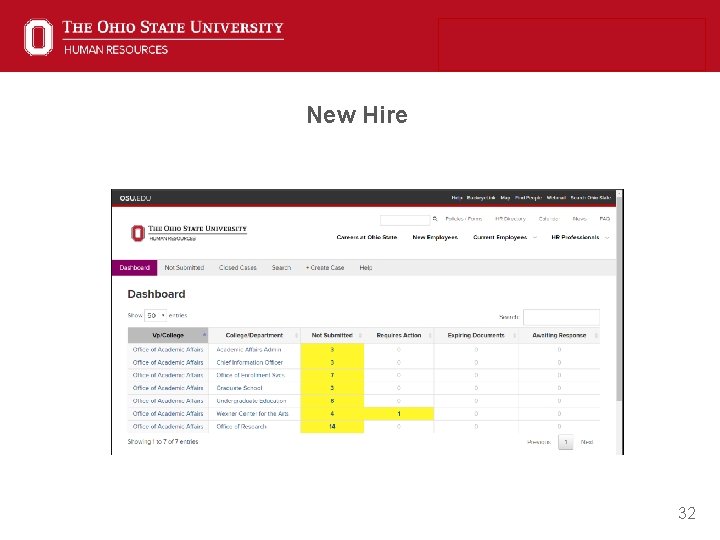
Task: Open the Search tab in case menu
Action: pos(281,268)
